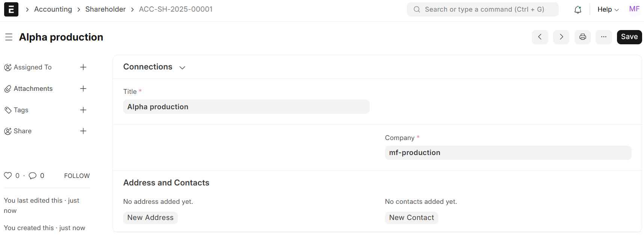The width and height of the screenshot is (644, 241).
Task: Expand the Connections section chevron
Action: (182, 68)
